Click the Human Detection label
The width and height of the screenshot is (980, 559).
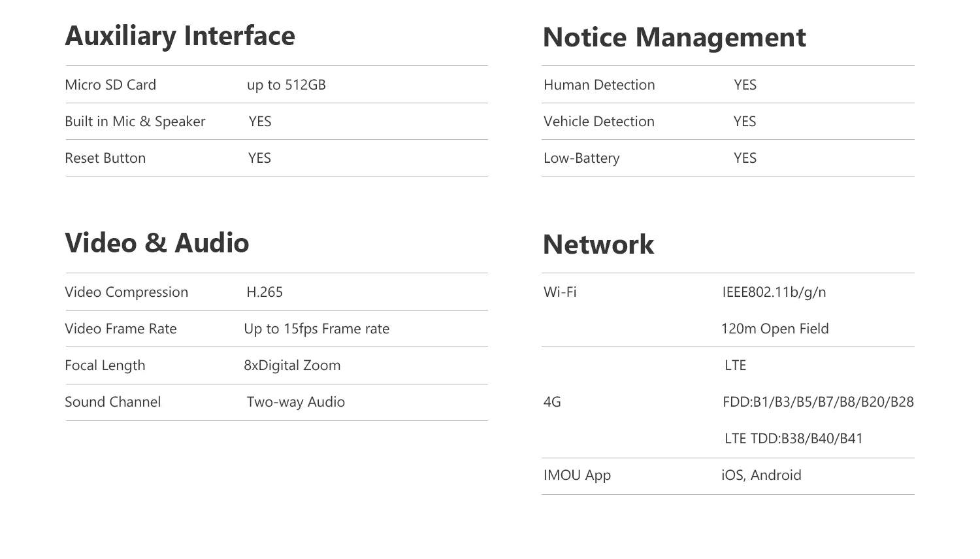599,85
